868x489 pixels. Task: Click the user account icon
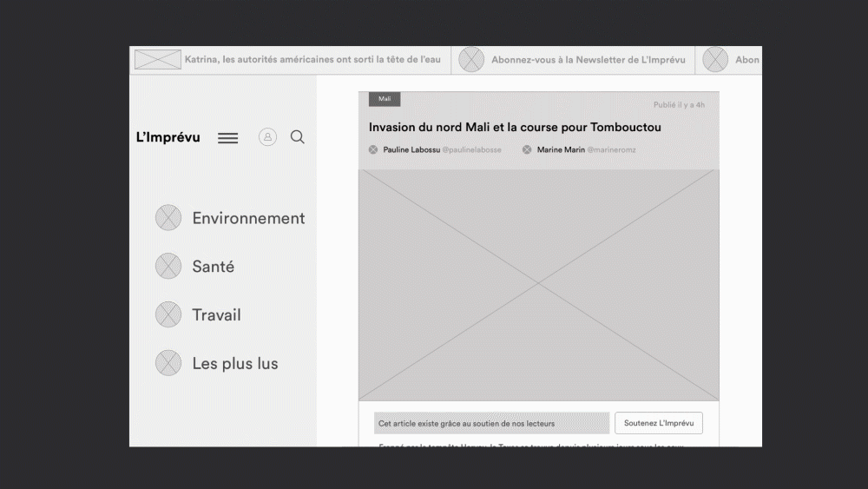(267, 136)
